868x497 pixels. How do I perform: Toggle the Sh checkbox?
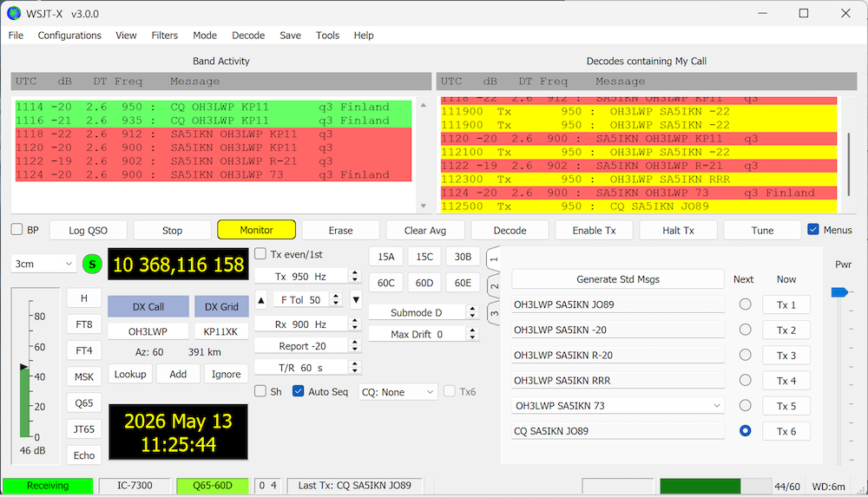[x=260, y=391]
